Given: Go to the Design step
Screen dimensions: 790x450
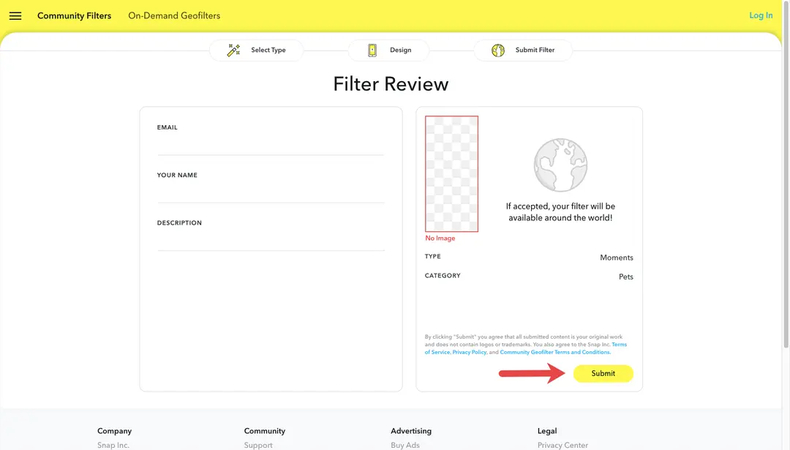Looking at the screenshot, I should pos(400,50).
